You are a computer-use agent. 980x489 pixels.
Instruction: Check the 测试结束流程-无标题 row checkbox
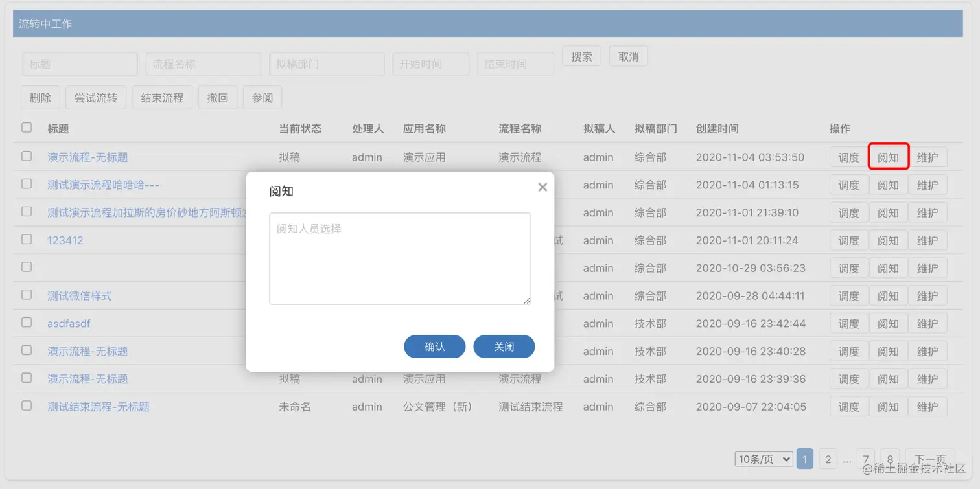(27, 405)
